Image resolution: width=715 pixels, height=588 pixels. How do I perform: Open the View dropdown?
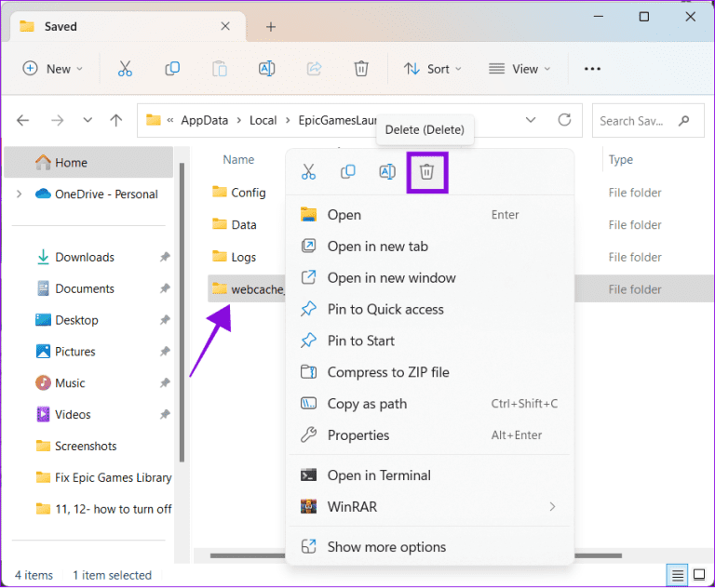519,69
